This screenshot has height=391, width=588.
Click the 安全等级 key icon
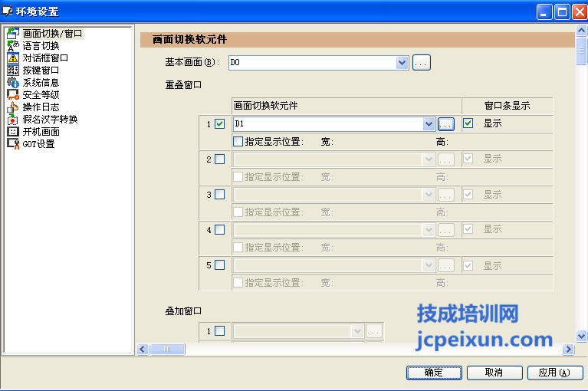[12, 95]
